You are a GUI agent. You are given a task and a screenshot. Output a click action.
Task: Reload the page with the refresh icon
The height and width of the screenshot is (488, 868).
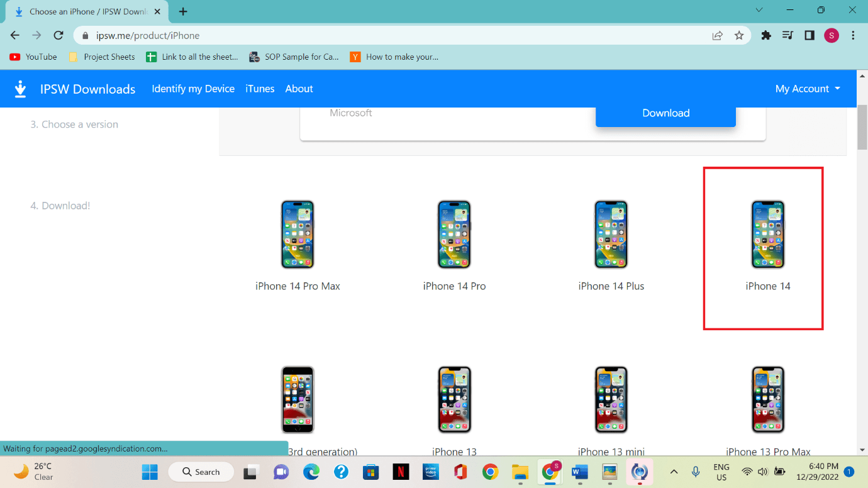(x=58, y=35)
